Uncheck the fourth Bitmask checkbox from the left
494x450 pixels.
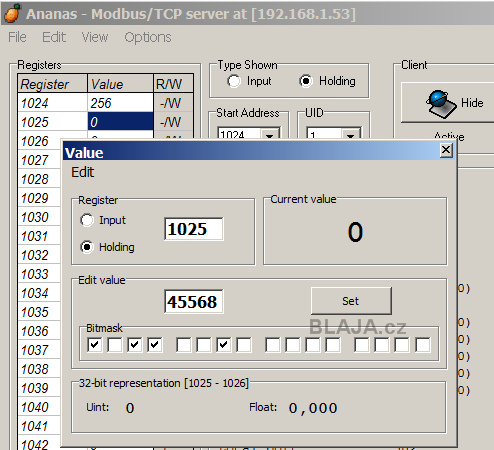[155, 345]
